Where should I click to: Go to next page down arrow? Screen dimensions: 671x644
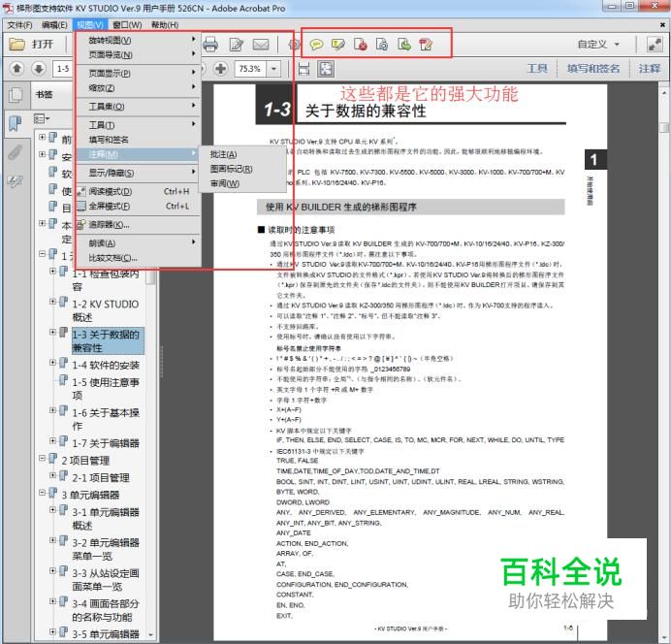[39, 69]
